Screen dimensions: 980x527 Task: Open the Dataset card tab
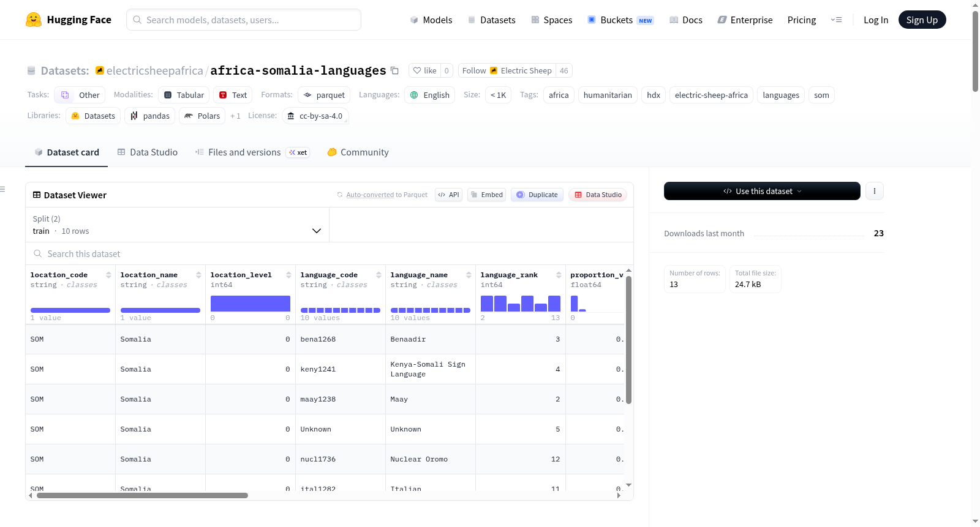pyautogui.click(x=67, y=152)
